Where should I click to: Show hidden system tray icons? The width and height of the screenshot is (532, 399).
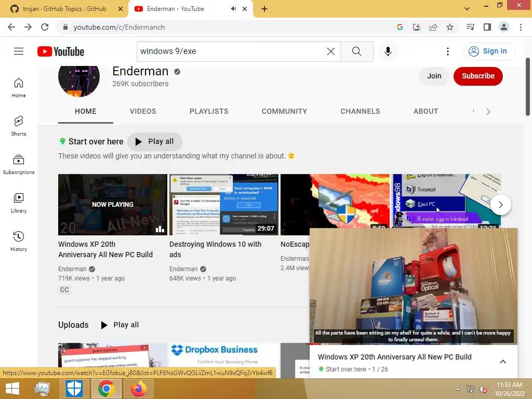(458, 389)
